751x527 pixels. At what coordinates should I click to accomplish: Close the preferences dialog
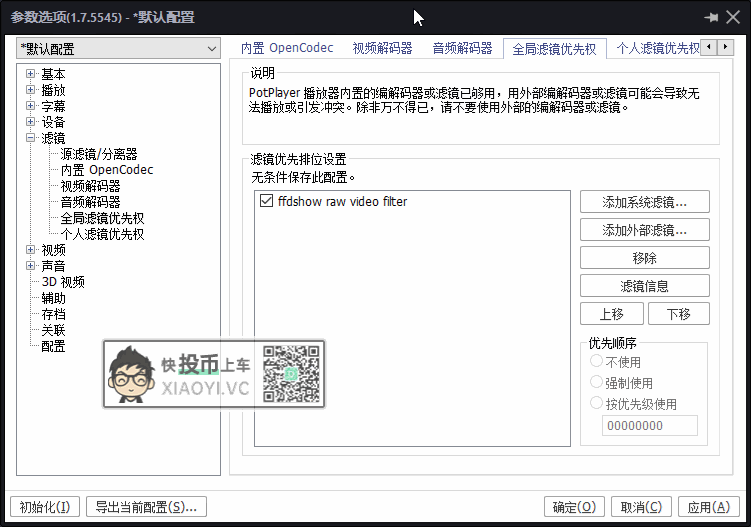pyautogui.click(x=733, y=18)
